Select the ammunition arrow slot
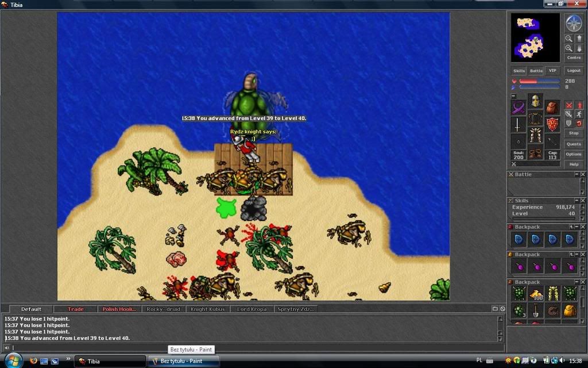 point(552,142)
